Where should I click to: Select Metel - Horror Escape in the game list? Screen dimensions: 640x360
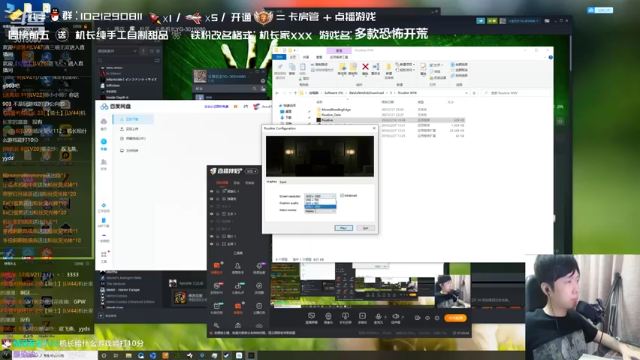[123, 290]
